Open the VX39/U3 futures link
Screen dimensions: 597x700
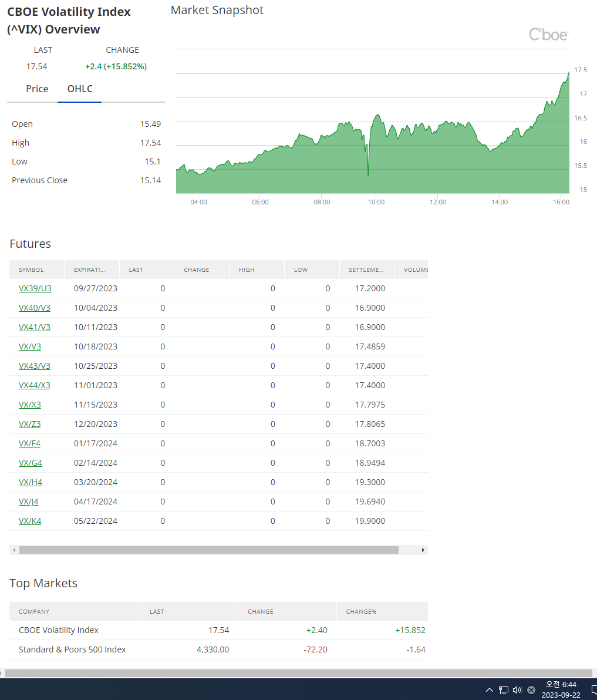pyautogui.click(x=35, y=288)
